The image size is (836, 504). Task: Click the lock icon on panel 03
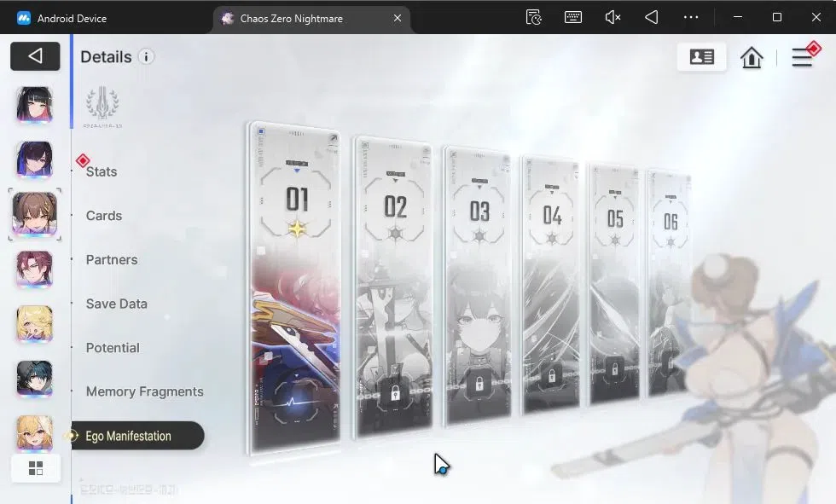479,384
